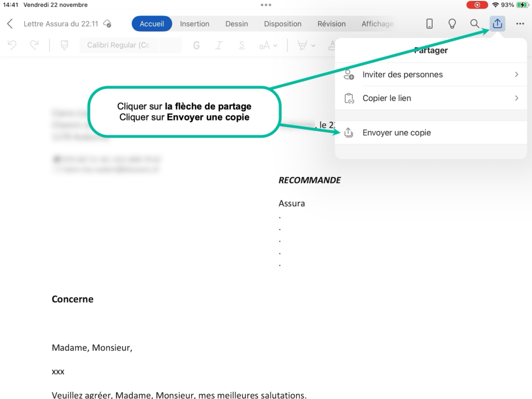Select the format painter brush icon
This screenshot has height=399, width=532.
64,45
